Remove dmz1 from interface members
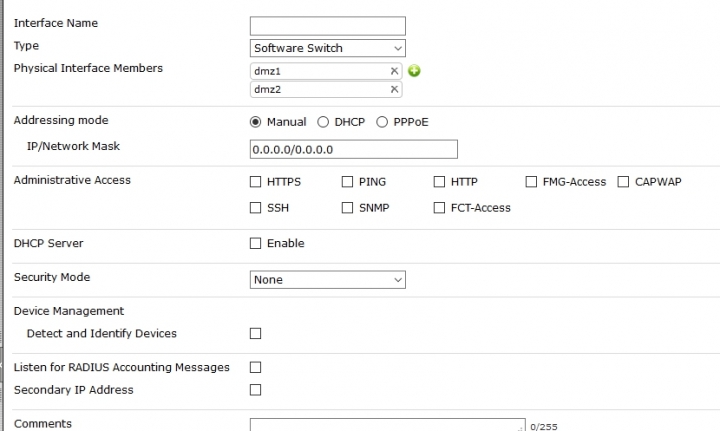This screenshot has width=720, height=431. click(394, 71)
